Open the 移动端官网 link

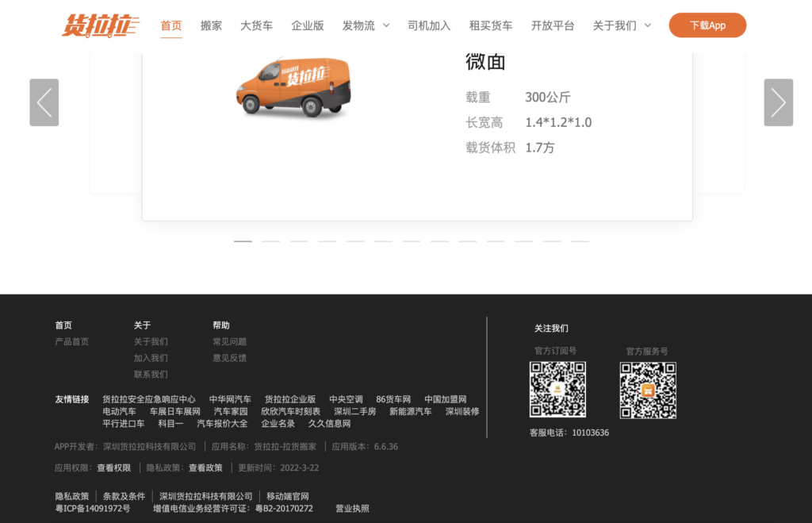pos(287,497)
